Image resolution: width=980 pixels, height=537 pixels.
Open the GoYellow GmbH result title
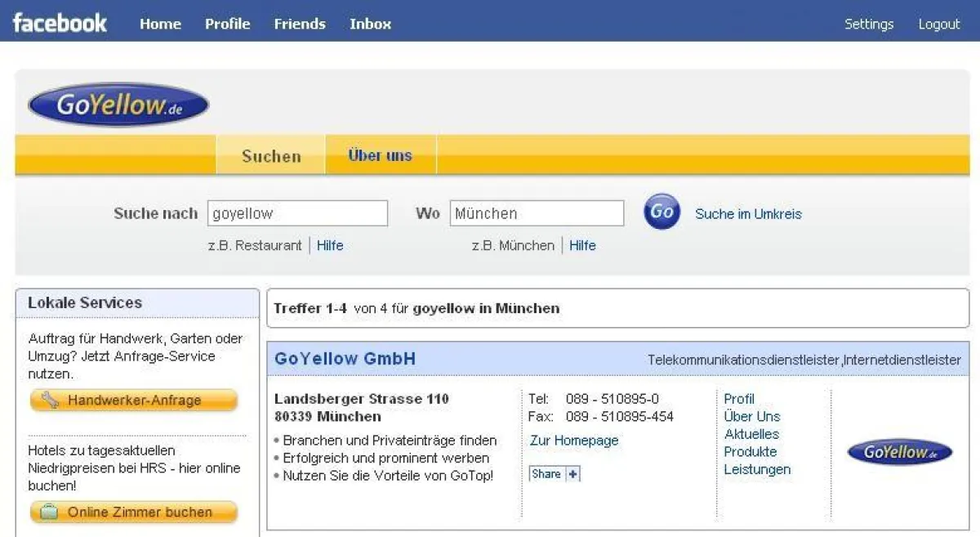coord(345,359)
